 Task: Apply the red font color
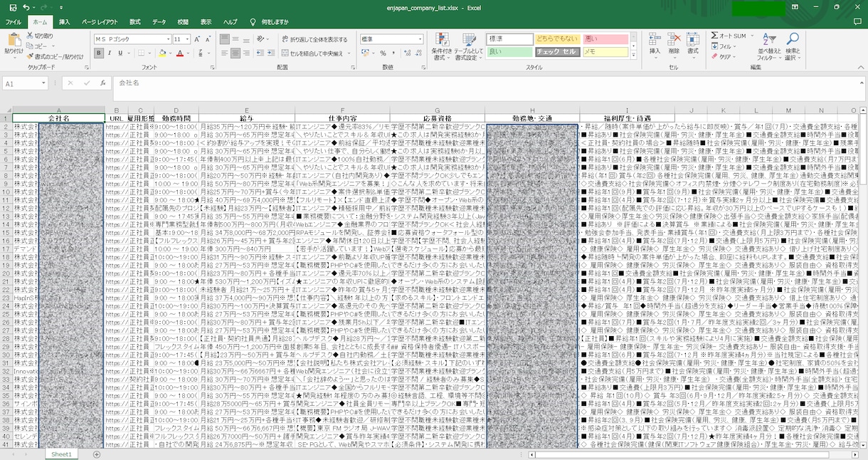tap(180, 53)
